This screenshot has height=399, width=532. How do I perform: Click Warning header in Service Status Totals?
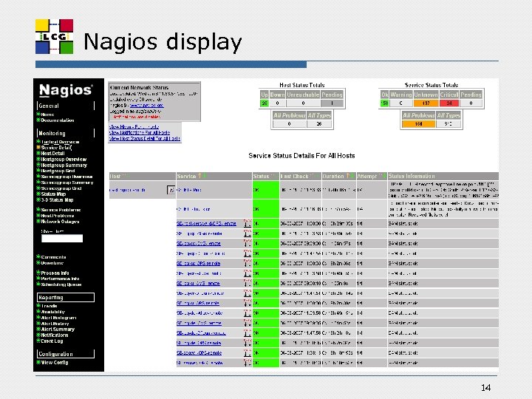point(400,95)
